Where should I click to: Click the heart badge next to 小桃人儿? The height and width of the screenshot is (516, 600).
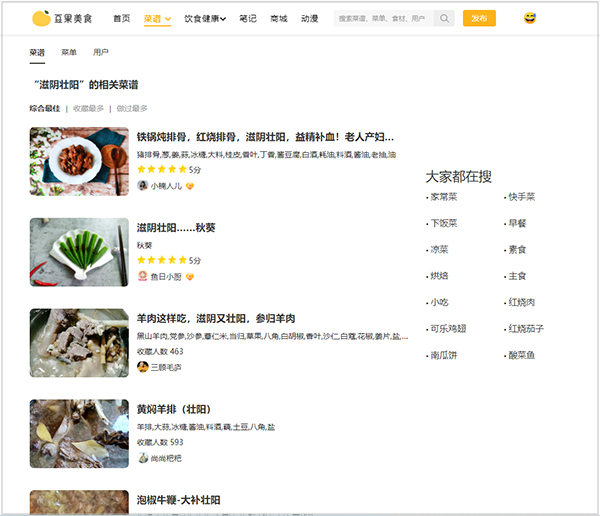click(x=190, y=186)
